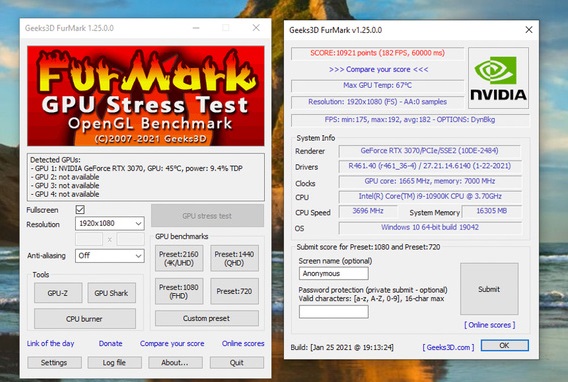This screenshot has width=568, height=382.
Task: Click custom resolution width field
Action: point(89,239)
